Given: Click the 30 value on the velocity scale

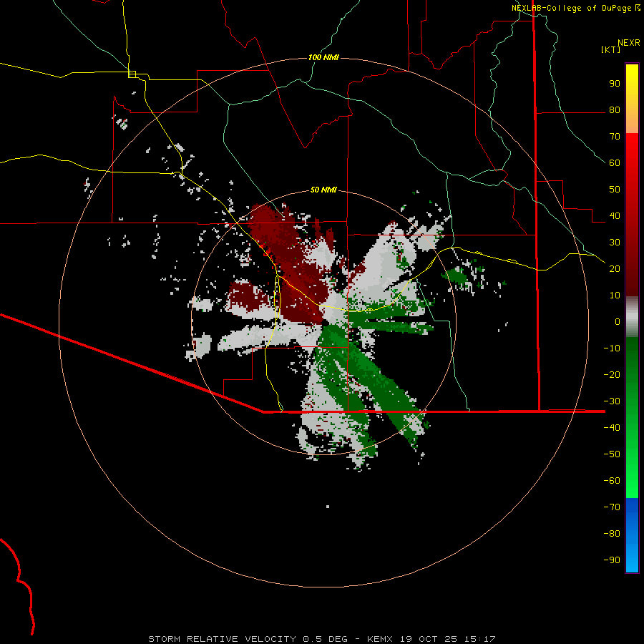Looking at the screenshot, I should [x=615, y=243].
